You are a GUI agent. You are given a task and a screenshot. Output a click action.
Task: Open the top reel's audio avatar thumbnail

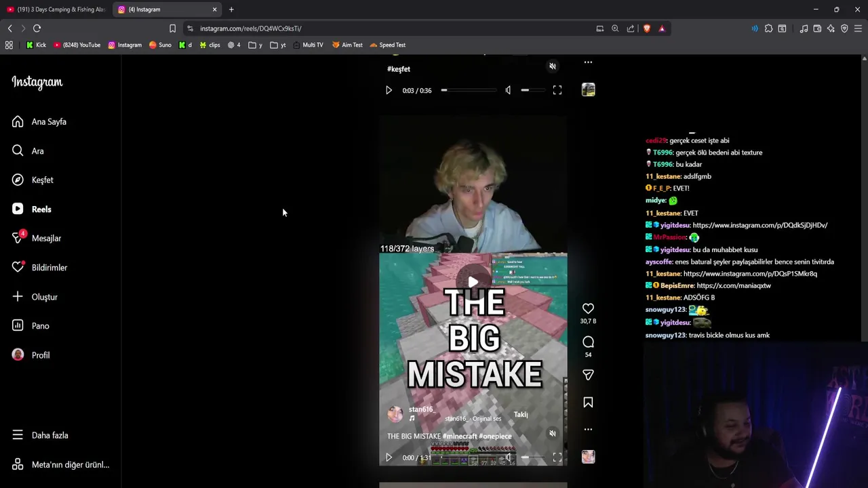click(x=588, y=89)
